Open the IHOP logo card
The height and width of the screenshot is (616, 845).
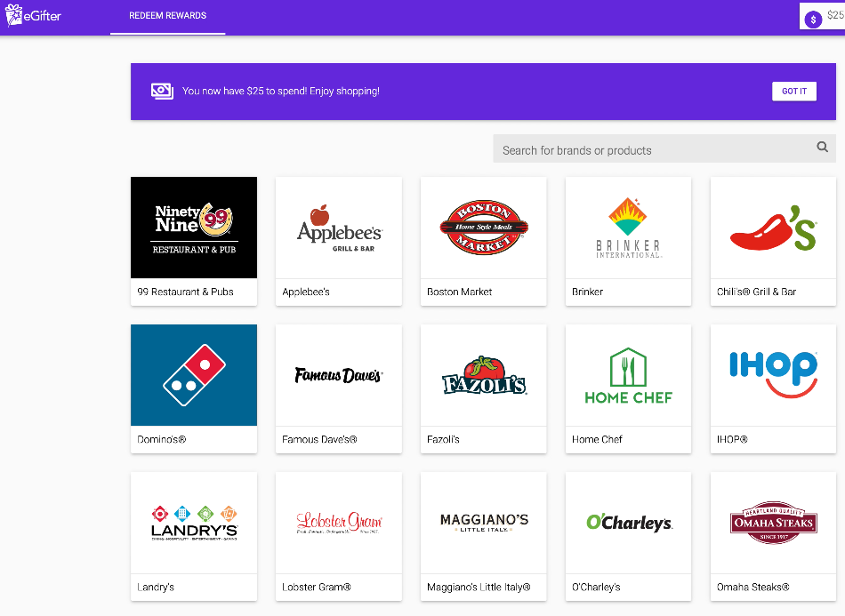pos(773,375)
